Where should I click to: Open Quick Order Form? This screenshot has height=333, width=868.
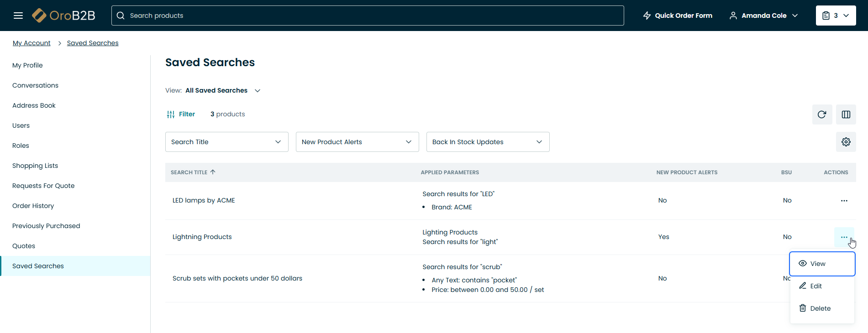pyautogui.click(x=678, y=16)
